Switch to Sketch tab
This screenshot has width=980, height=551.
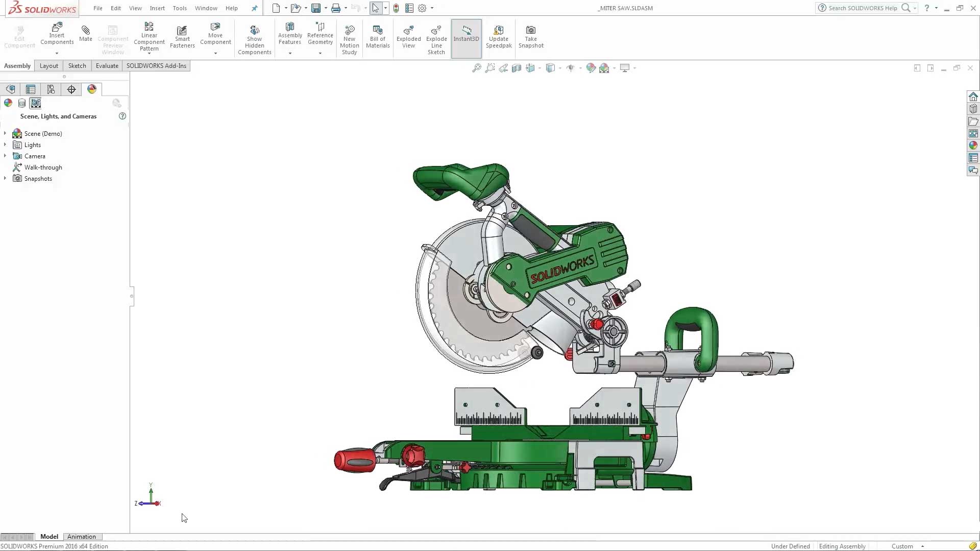[x=77, y=66]
